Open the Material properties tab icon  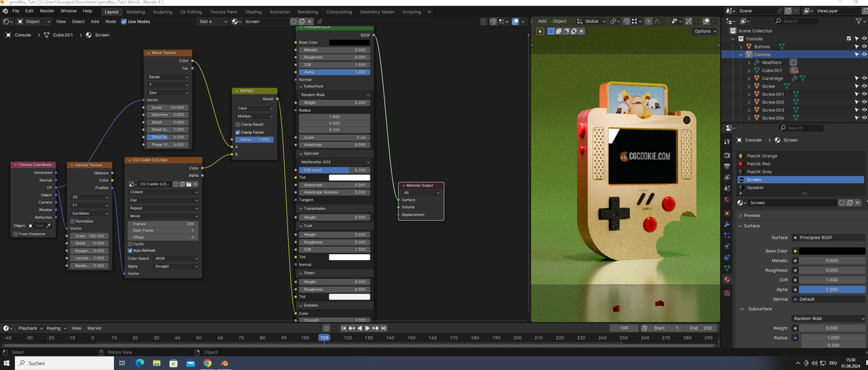[x=727, y=279]
